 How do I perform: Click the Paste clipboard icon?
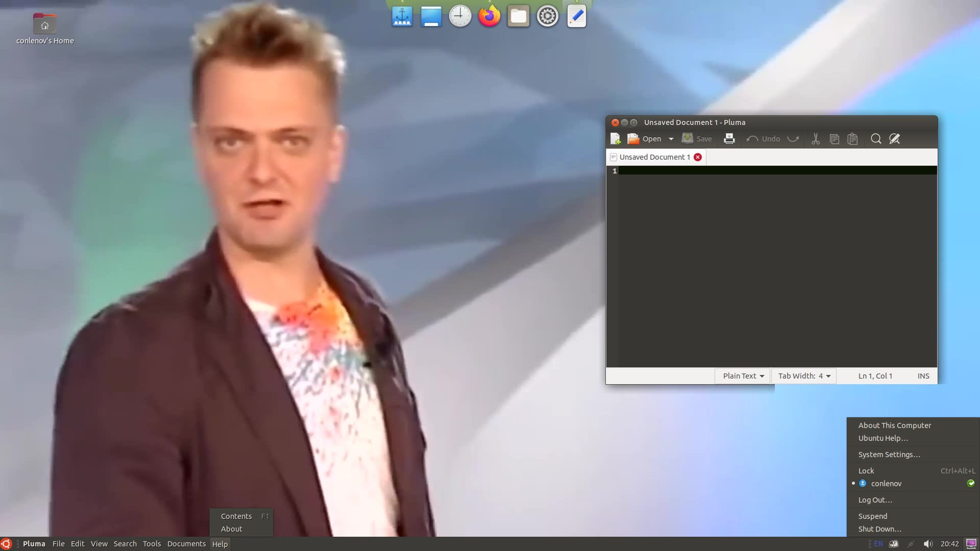click(852, 139)
